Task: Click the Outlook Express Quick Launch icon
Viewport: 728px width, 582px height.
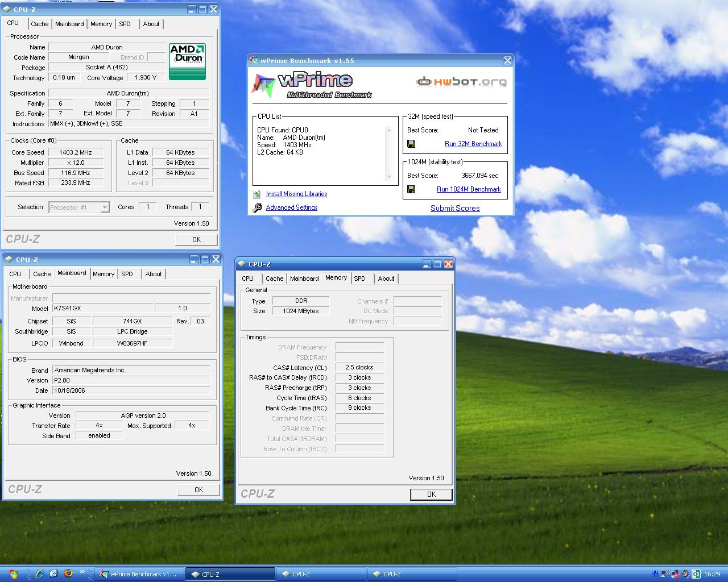Action: [54, 573]
